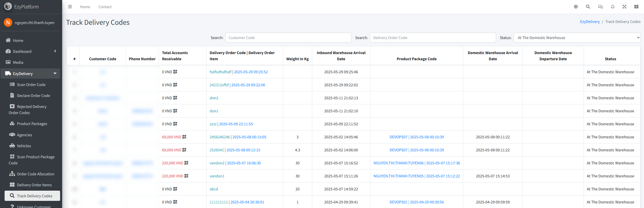
Task: Click QR icon in 111111111 row
Action: pos(175,202)
